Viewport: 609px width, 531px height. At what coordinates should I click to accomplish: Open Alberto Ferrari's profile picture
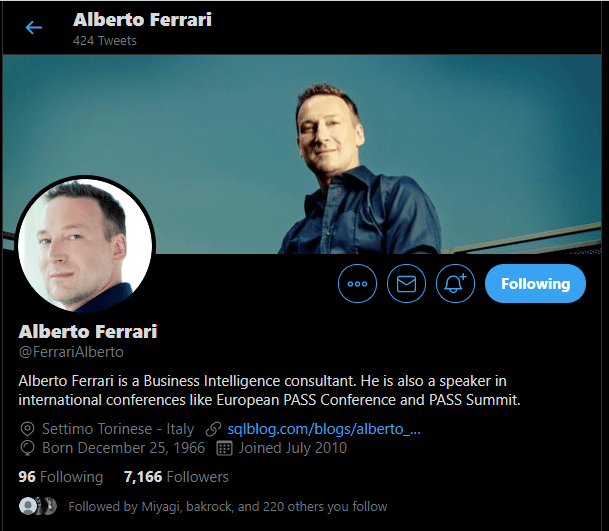(85, 245)
